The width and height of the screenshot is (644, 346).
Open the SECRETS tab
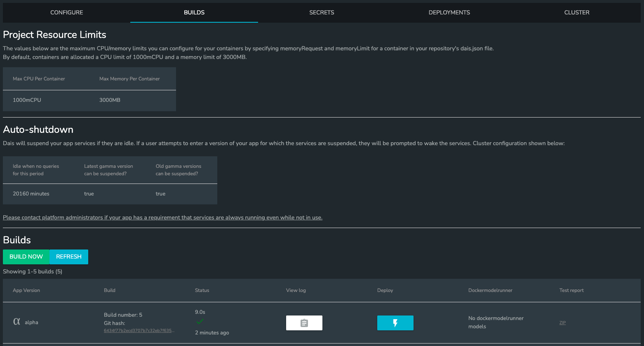322,12
